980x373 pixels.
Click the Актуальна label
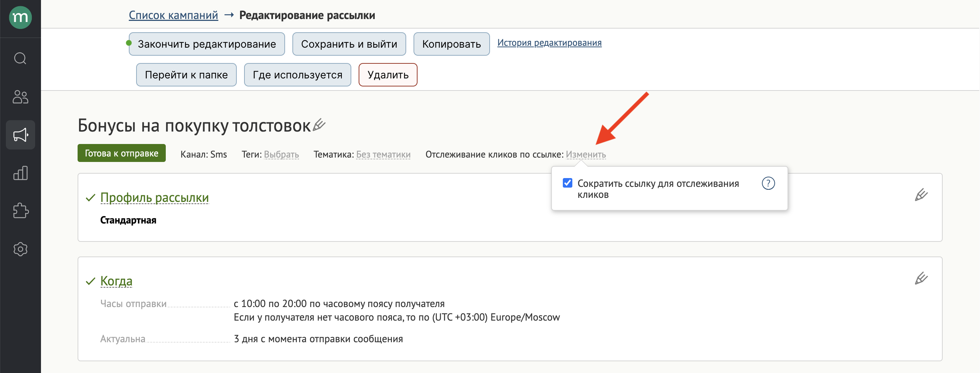pyautogui.click(x=123, y=339)
